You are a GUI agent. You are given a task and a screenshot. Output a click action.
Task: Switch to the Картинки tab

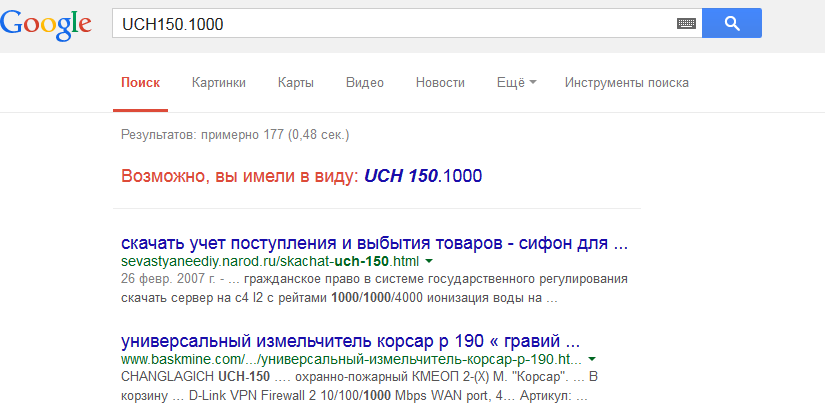pyautogui.click(x=219, y=83)
